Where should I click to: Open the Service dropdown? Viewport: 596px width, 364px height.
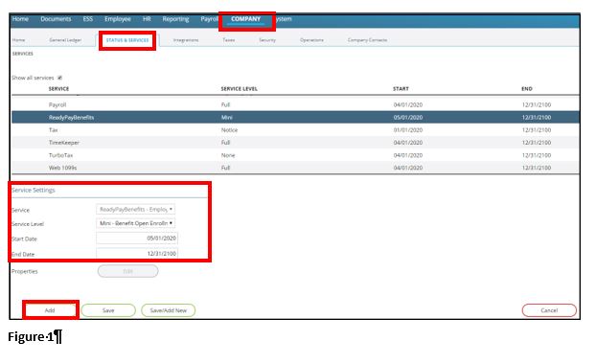tap(136, 210)
